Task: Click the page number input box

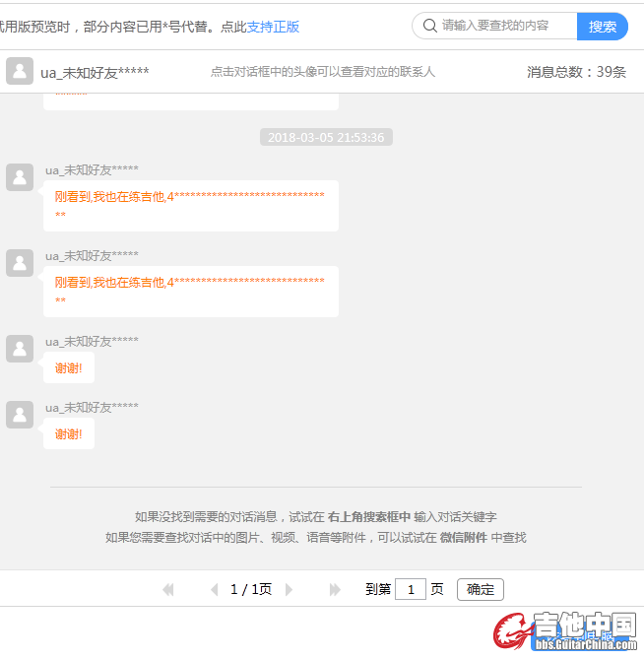Action: pos(410,590)
